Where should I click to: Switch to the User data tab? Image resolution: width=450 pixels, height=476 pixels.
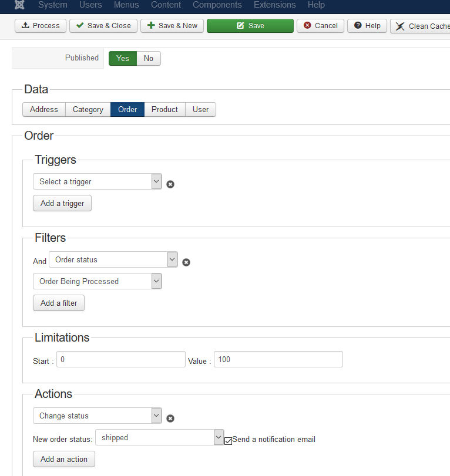click(200, 110)
